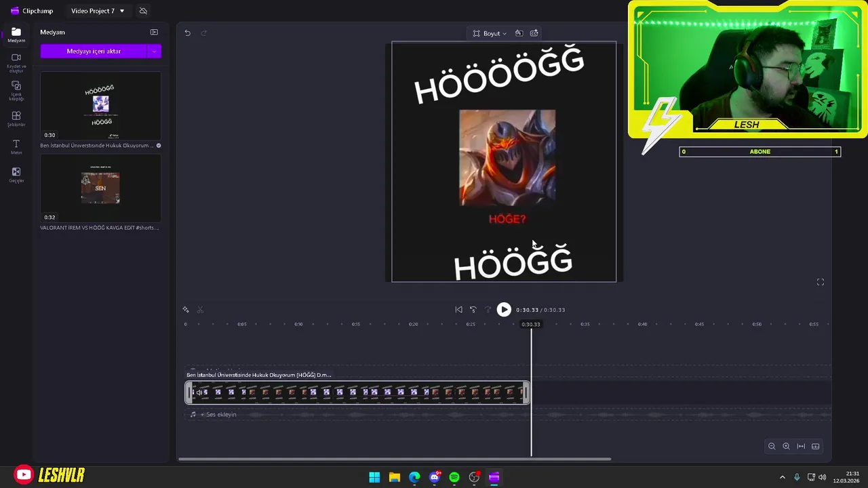
Task: Open the Geçişler transitions panel
Action: [x=16, y=175]
